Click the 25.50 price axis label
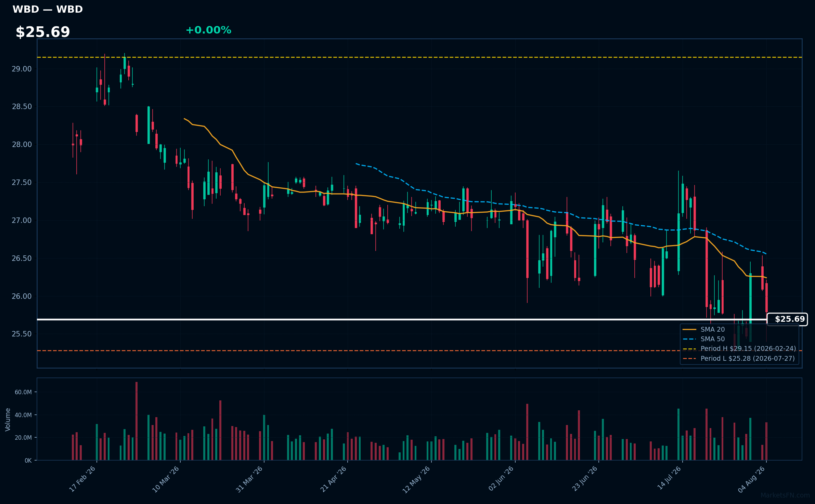Screen dimensions: 815x504 tap(22, 334)
